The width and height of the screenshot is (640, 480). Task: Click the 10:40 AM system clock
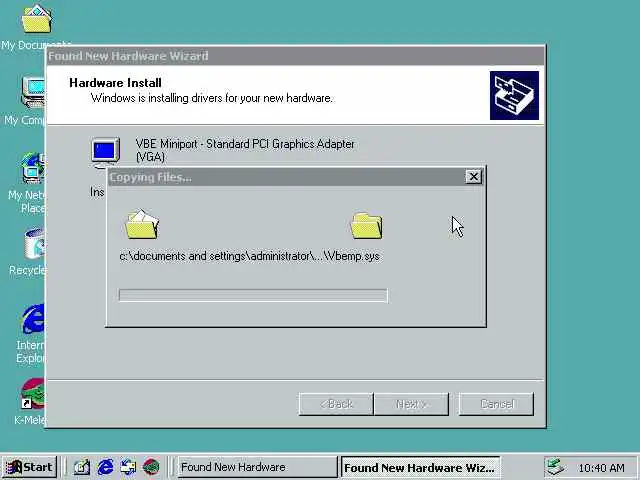pyautogui.click(x=602, y=468)
